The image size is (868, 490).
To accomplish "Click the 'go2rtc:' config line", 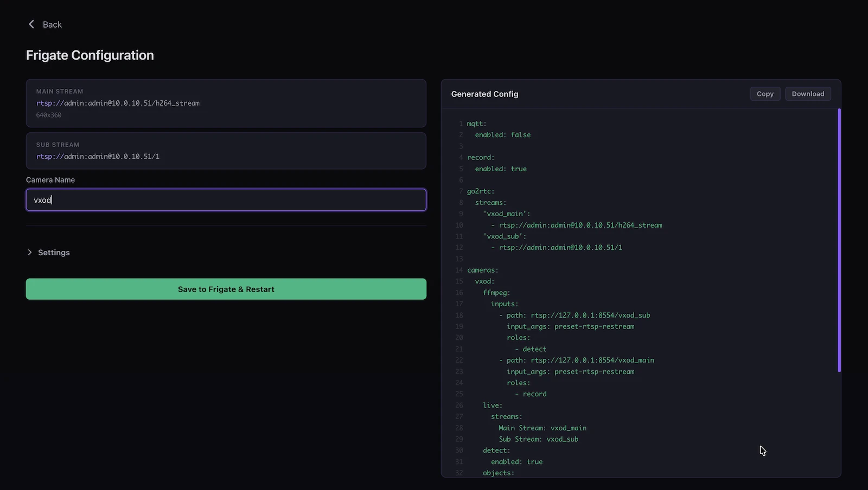I will (x=481, y=191).
